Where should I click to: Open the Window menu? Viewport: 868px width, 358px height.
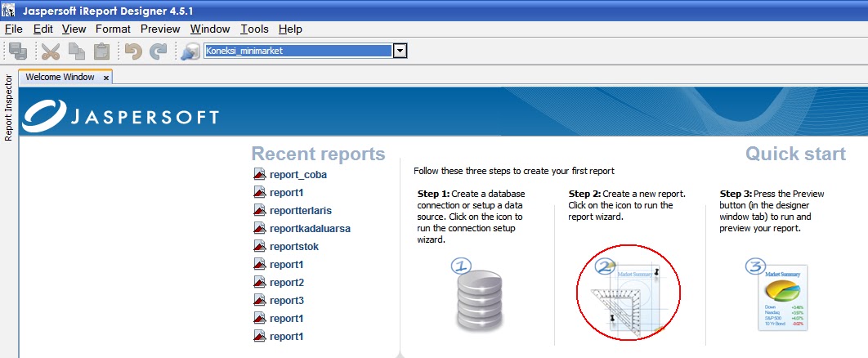coord(210,29)
